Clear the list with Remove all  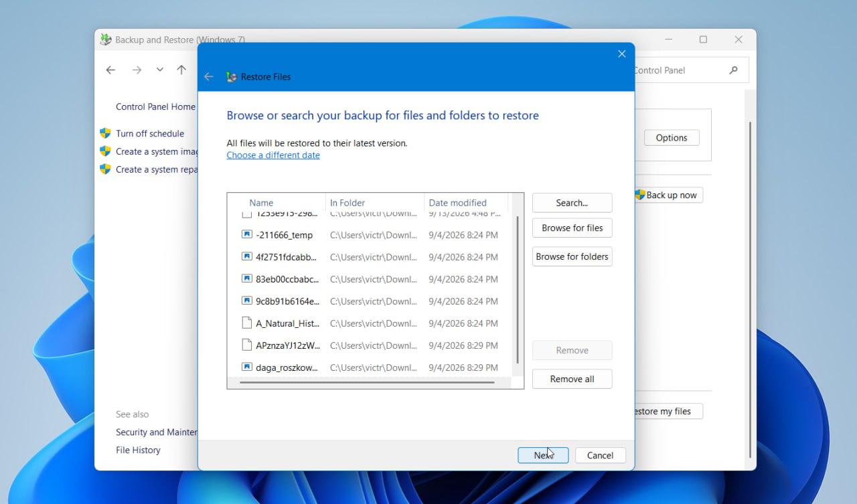point(572,379)
